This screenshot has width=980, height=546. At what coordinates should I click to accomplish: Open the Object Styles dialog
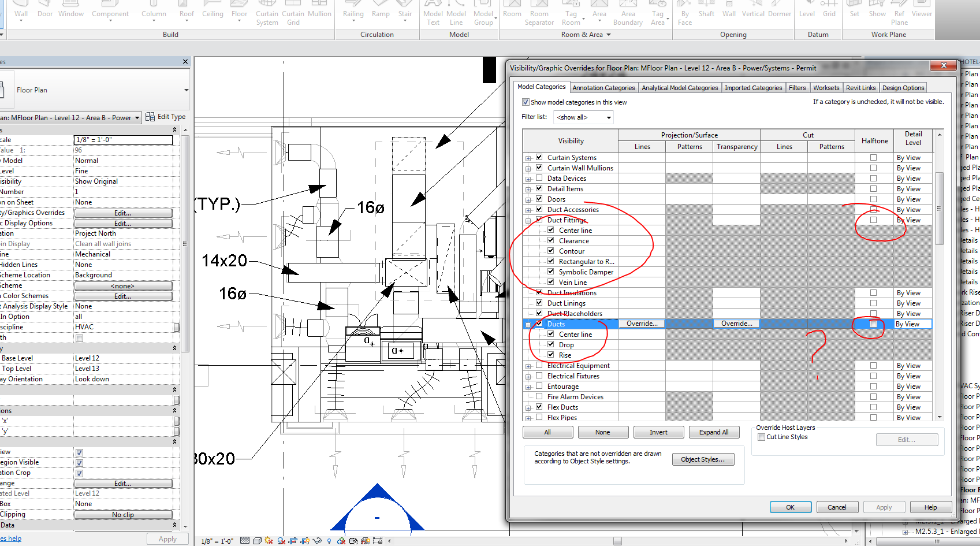(703, 459)
